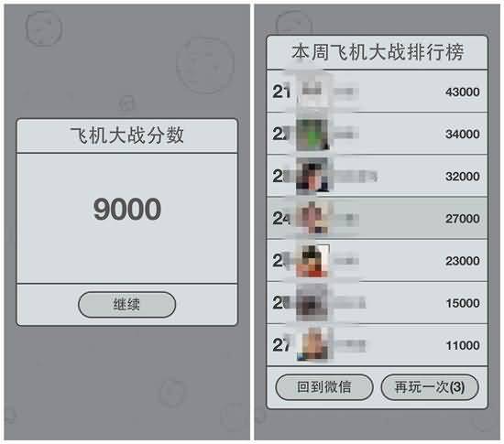The image size is (504, 444).
Task: Open avatar in the 23000 score row
Action: pyautogui.click(x=312, y=261)
